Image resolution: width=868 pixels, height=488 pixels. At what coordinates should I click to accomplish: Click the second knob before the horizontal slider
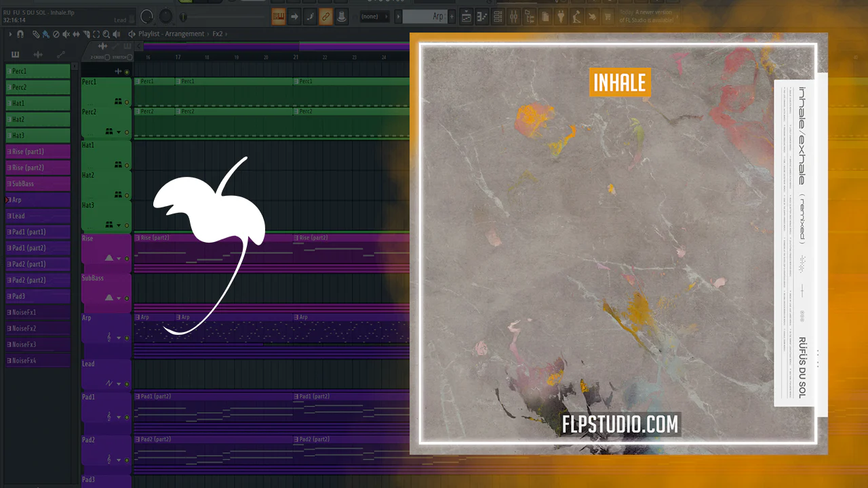167,16
